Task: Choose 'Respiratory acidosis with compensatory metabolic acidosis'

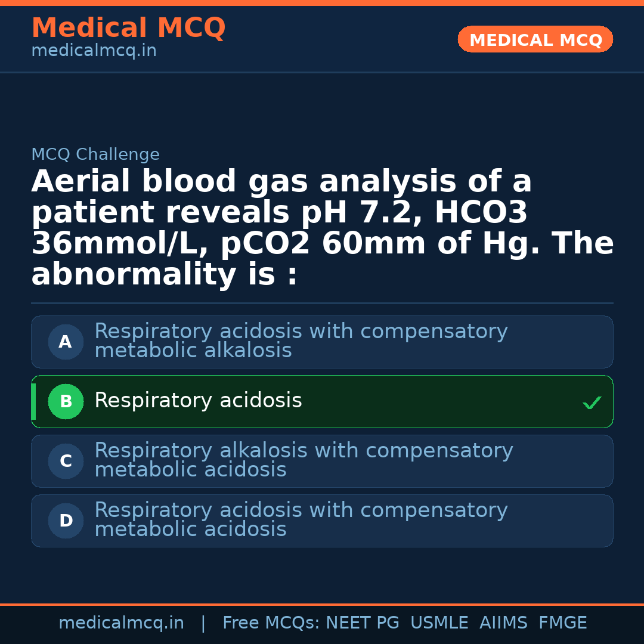Action: [x=301, y=520]
